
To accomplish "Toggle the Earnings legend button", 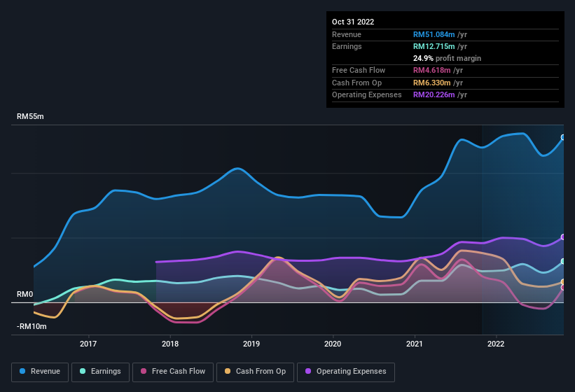I will pyautogui.click(x=100, y=372).
